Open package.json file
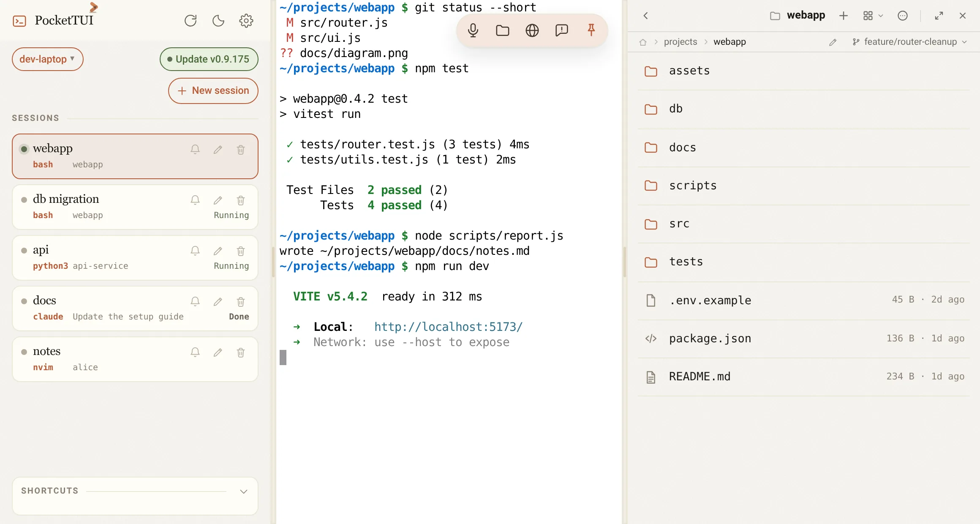This screenshot has width=980, height=524. [x=803, y=338]
